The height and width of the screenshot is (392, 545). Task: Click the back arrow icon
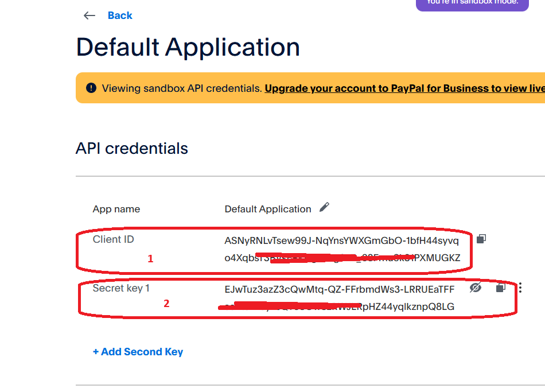(x=89, y=15)
